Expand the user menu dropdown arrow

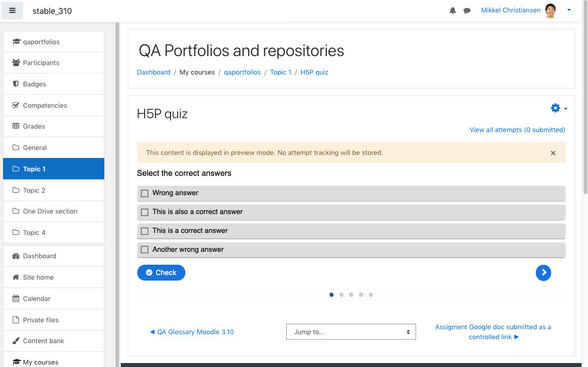(569, 10)
